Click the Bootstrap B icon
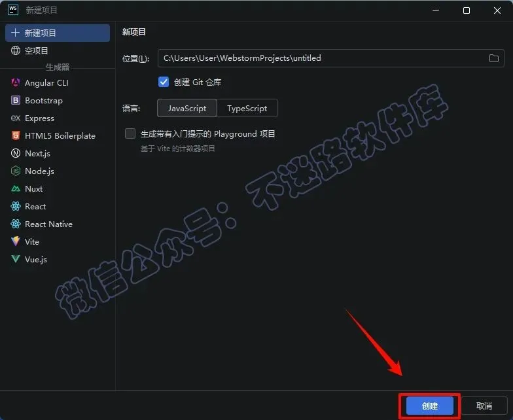Viewport: 513px width, 420px height. click(x=16, y=101)
